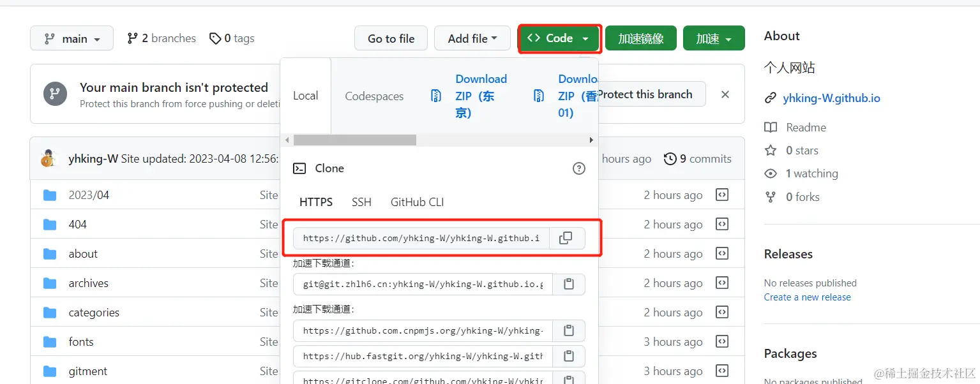Select the SSH clone tab
The image size is (980, 384).
pyautogui.click(x=361, y=202)
